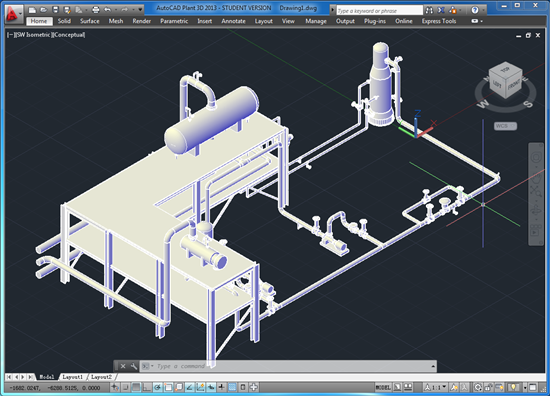The width and height of the screenshot is (550, 396).
Task: Switch to the Layout1 tab
Action: click(72, 377)
